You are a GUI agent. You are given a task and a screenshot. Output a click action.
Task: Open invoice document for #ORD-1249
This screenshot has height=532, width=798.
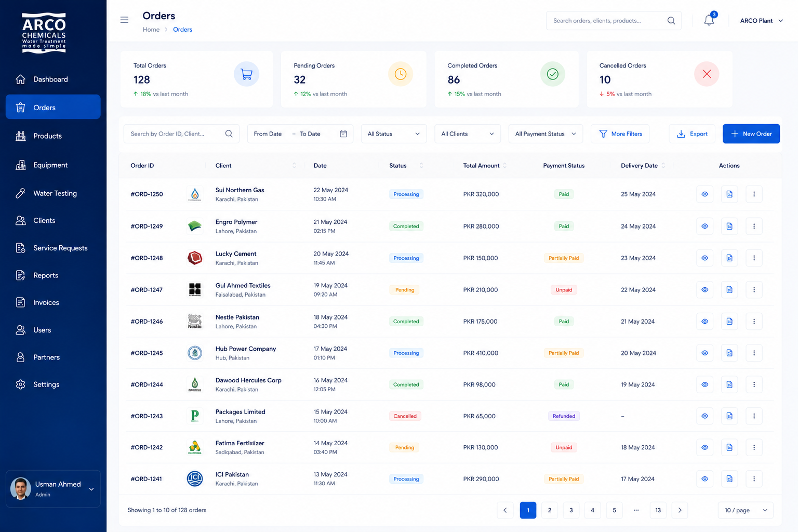[x=729, y=227]
